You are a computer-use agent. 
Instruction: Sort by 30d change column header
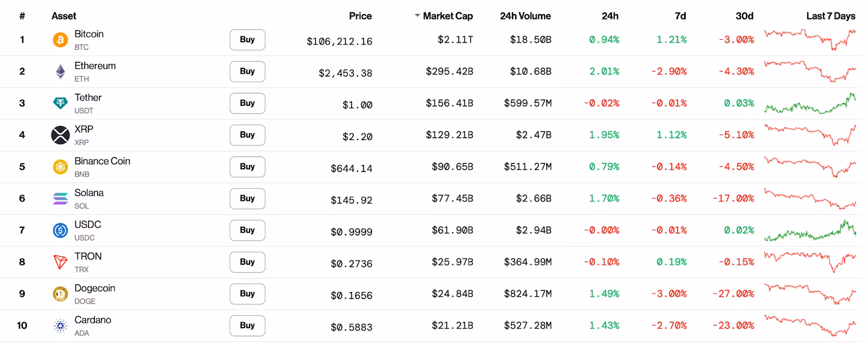[744, 16]
